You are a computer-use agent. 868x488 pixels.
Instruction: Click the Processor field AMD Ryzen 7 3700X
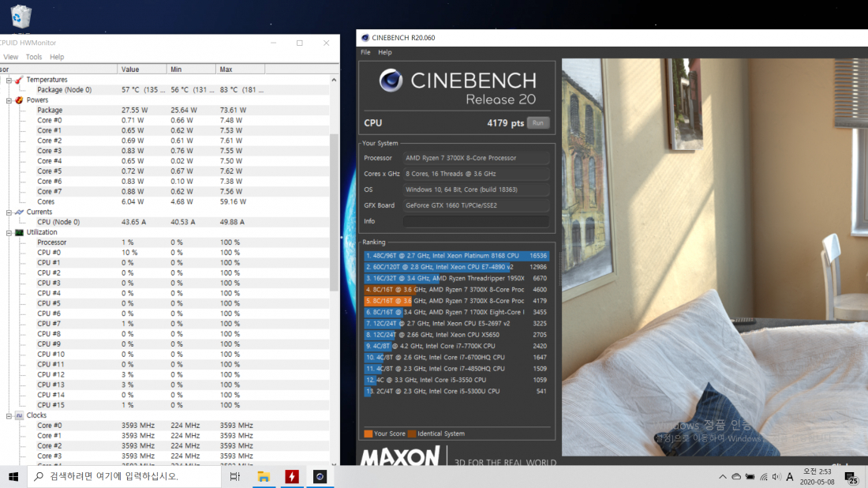tap(476, 158)
